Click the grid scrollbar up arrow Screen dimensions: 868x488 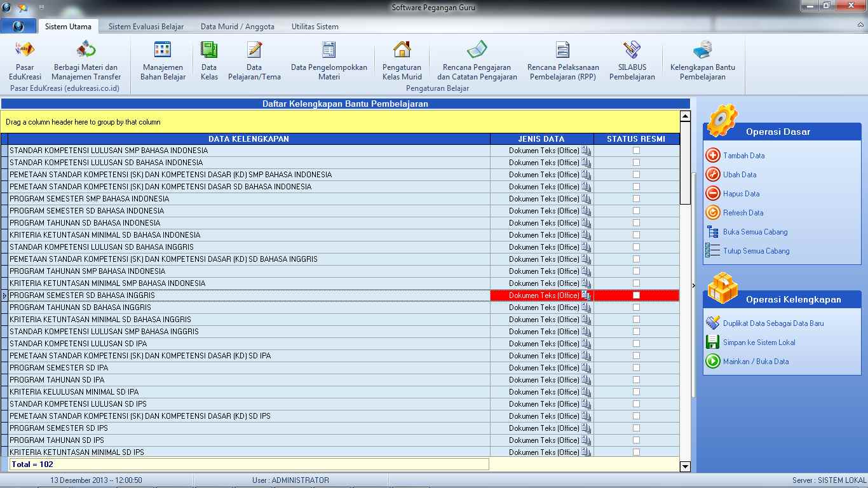click(685, 116)
